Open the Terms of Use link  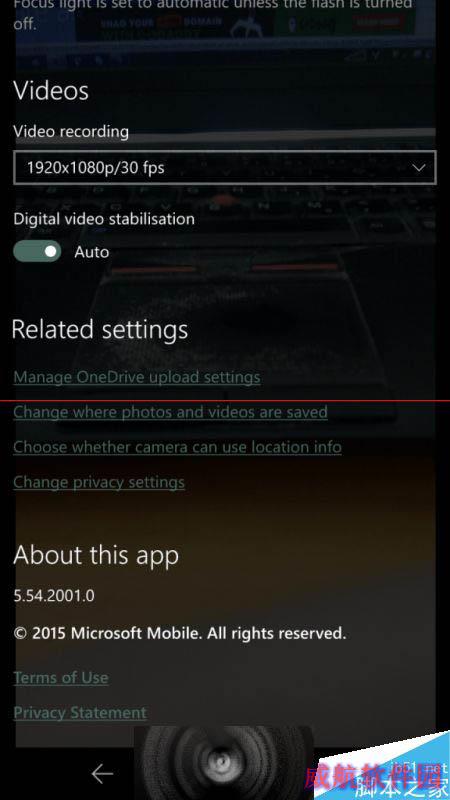pos(61,678)
